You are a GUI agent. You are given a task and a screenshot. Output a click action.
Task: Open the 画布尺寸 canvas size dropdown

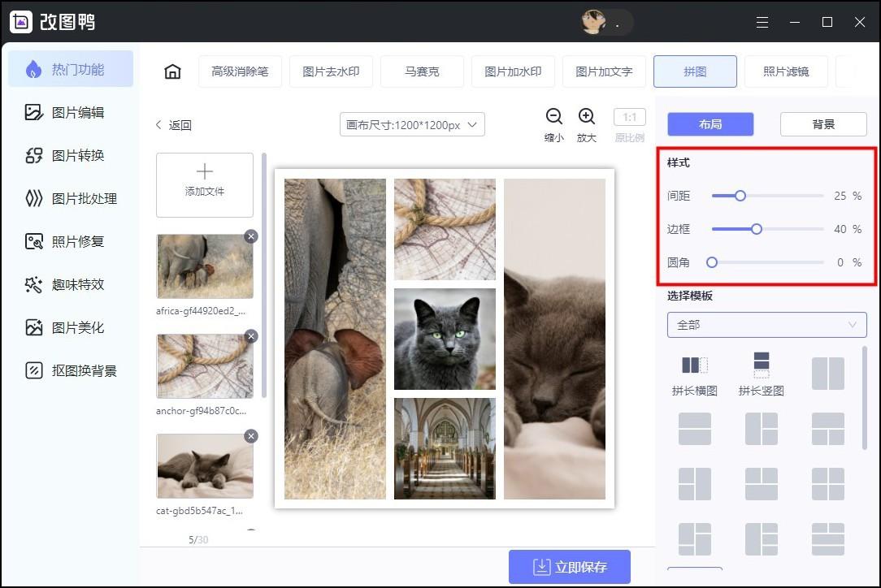pos(411,124)
